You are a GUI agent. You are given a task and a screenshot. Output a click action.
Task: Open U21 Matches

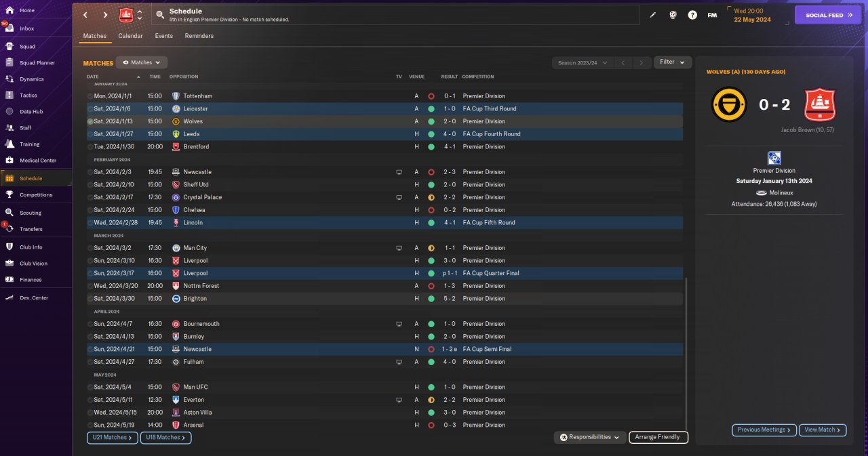pos(113,438)
